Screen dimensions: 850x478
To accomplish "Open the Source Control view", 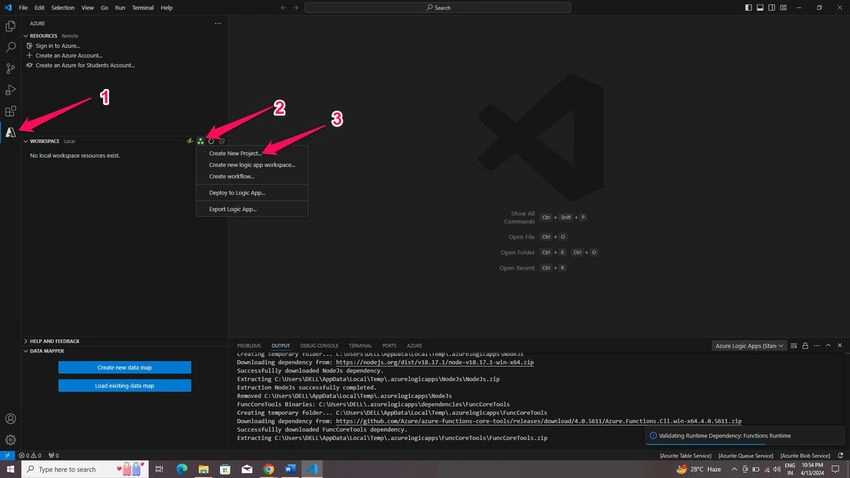I will (x=10, y=68).
